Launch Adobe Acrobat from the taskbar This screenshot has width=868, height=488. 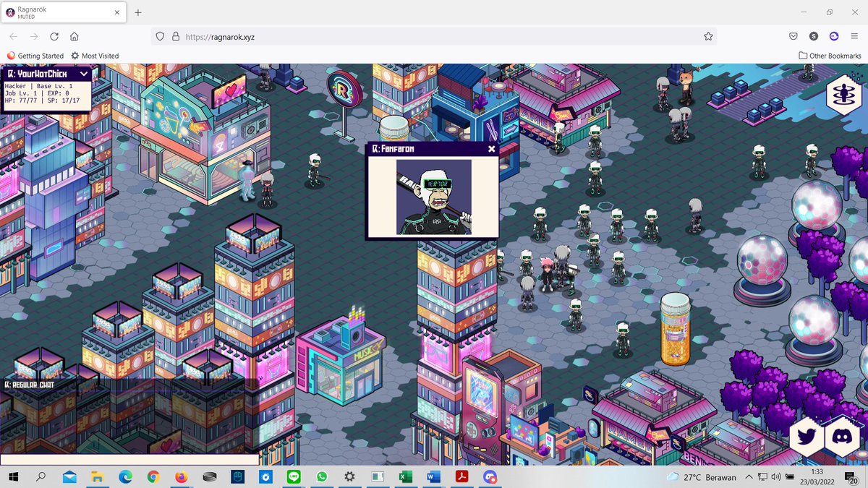(461, 477)
